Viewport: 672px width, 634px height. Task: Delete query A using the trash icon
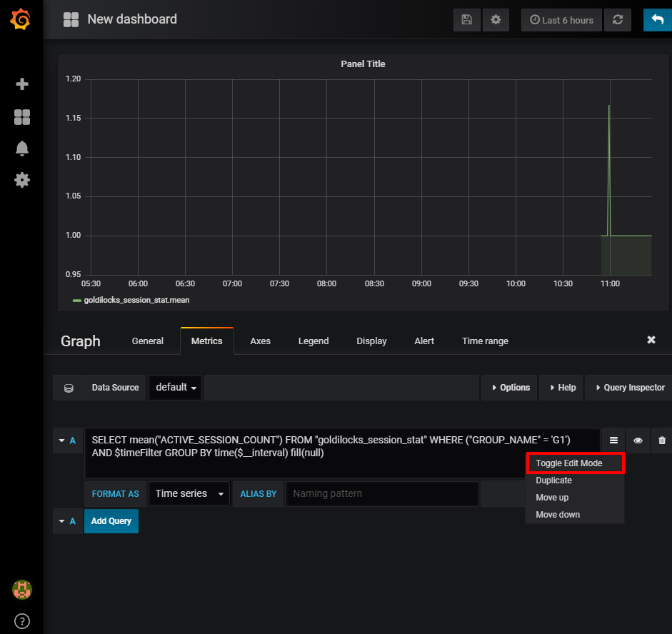click(661, 441)
